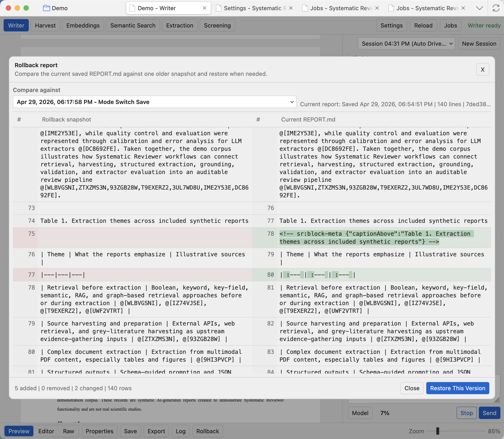Click the Settings button in the top bar
Image resolution: width=504 pixels, height=439 pixels.
pos(392,25)
